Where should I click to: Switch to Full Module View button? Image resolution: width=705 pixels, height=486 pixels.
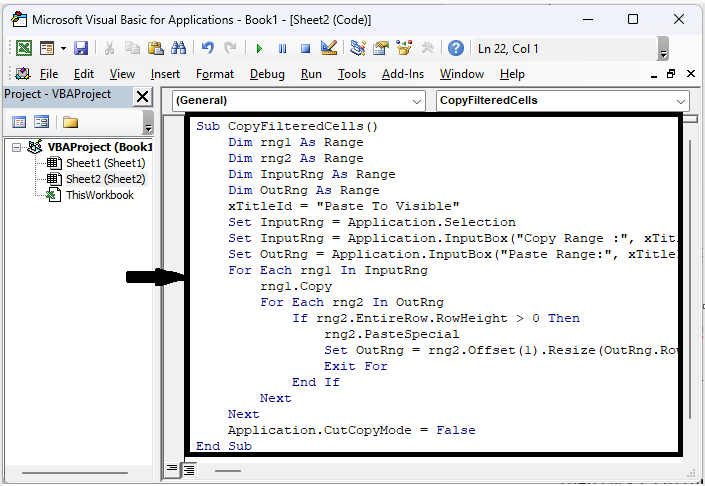click(187, 469)
